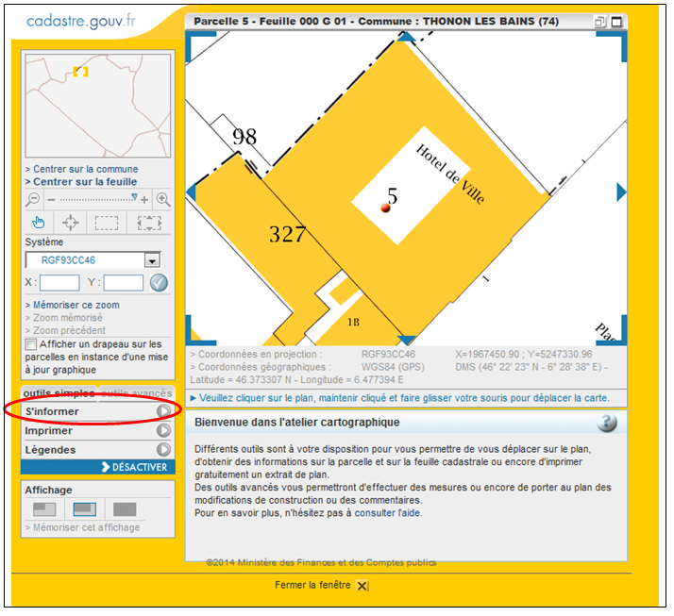Confirm X Y coordinates with checkmark button

coord(159,282)
